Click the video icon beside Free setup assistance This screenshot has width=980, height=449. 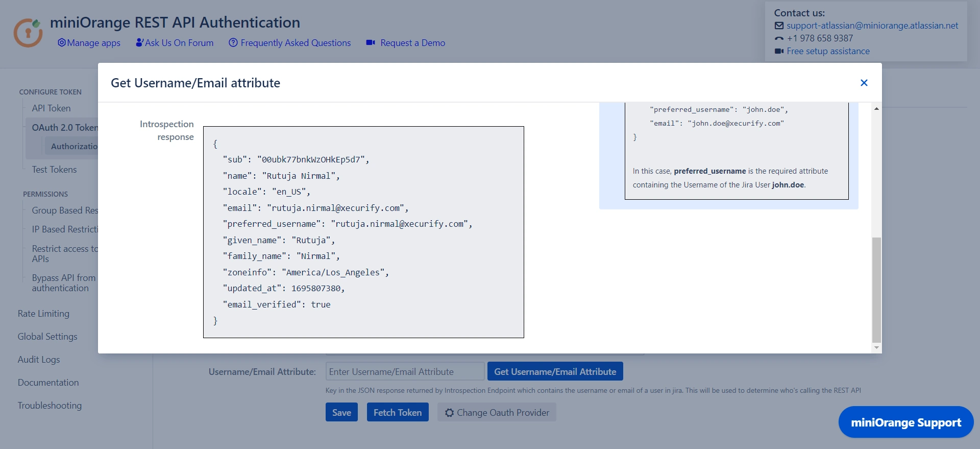779,51
